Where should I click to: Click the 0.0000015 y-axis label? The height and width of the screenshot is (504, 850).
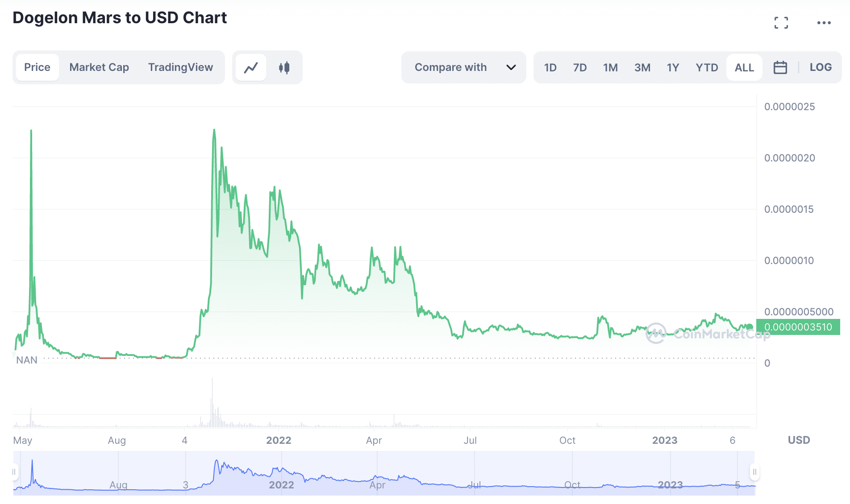pyautogui.click(x=789, y=209)
